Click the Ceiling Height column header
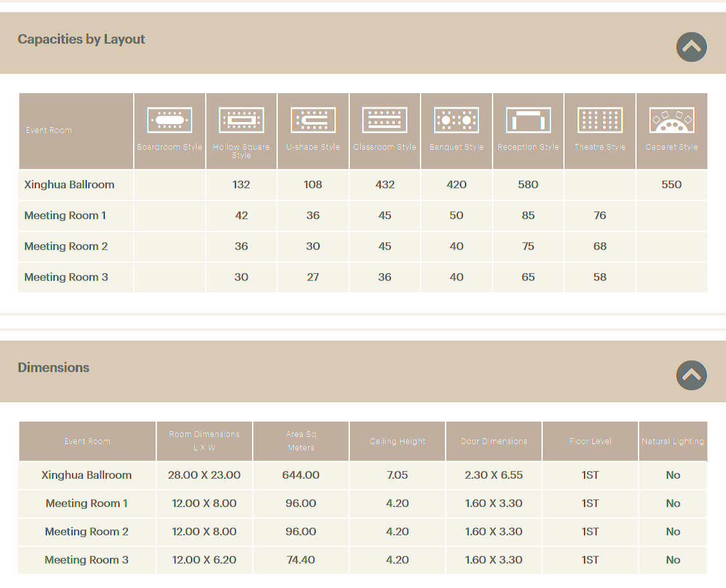The width and height of the screenshot is (726, 588). coord(397,441)
